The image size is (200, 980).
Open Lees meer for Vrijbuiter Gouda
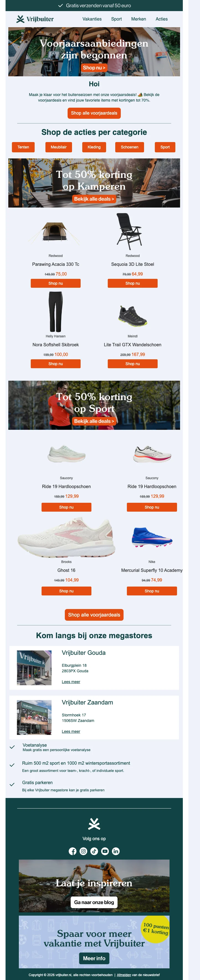[x=71, y=682]
